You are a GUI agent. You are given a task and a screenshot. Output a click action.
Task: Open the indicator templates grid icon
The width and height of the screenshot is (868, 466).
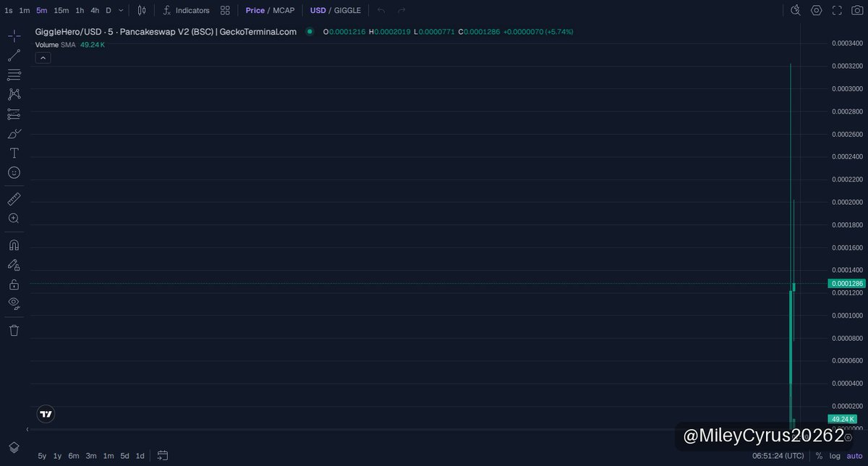pos(226,10)
